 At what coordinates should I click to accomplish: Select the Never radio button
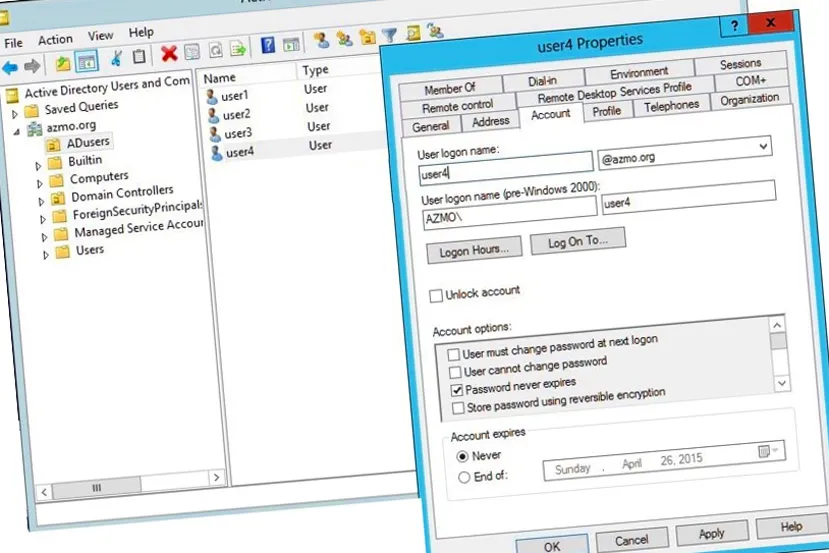click(x=462, y=456)
